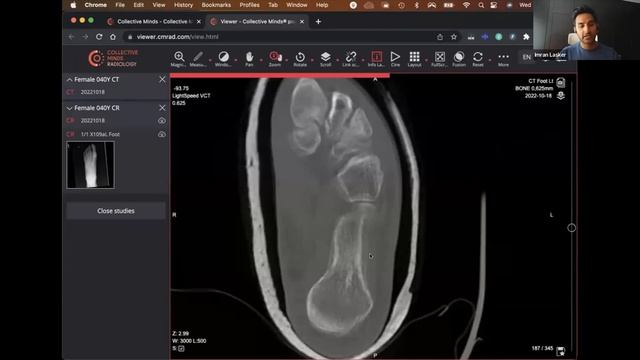Open the History menu
640x360 pixels.
tap(183, 5)
